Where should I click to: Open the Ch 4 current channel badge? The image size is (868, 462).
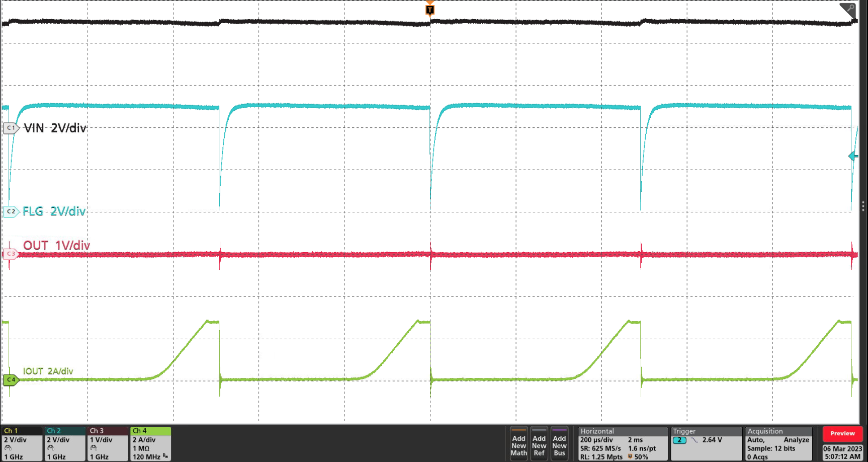(x=150, y=444)
